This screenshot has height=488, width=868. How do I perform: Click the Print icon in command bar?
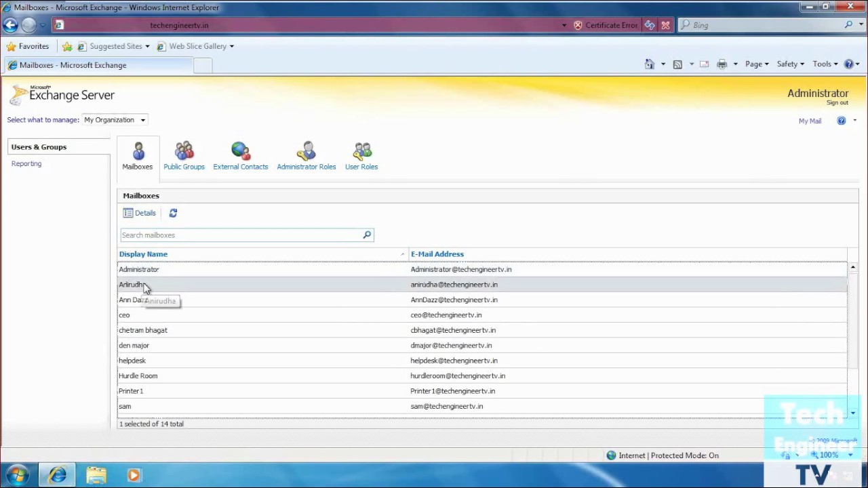tap(722, 64)
